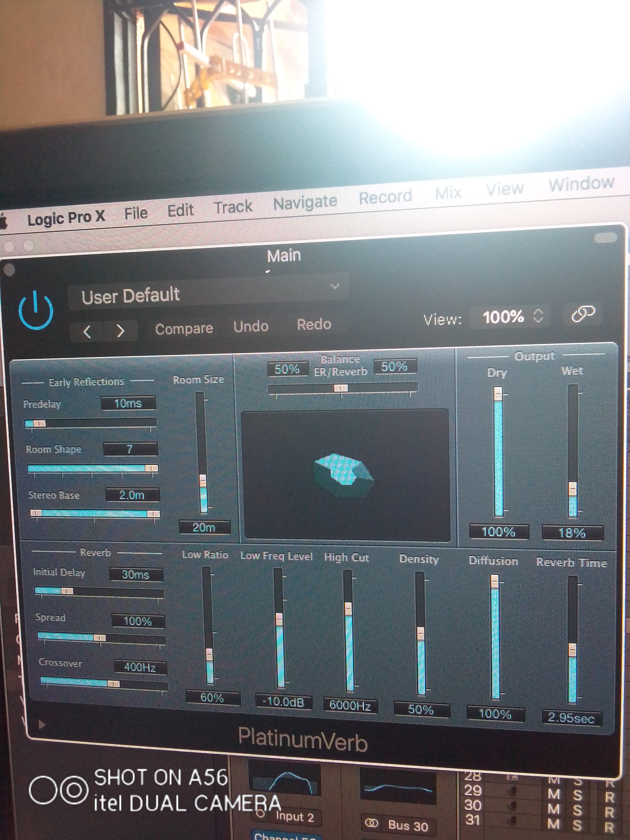
Task: Click the Reverb Time slider handle
Action: click(572, 650)
